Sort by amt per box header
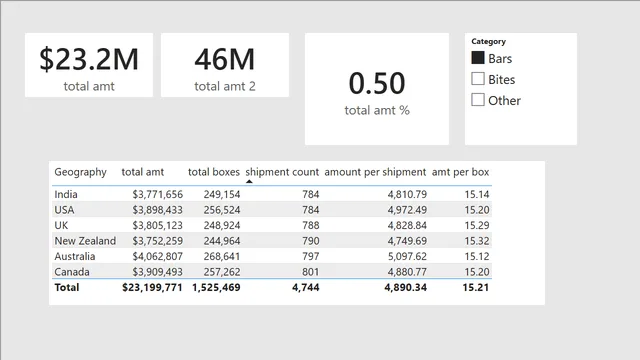The height and width of the screenshot is (360, 640). (x=460, y=172)
